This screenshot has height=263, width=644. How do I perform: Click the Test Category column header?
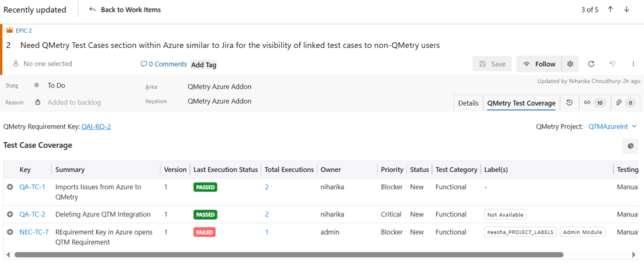[457, 170]
